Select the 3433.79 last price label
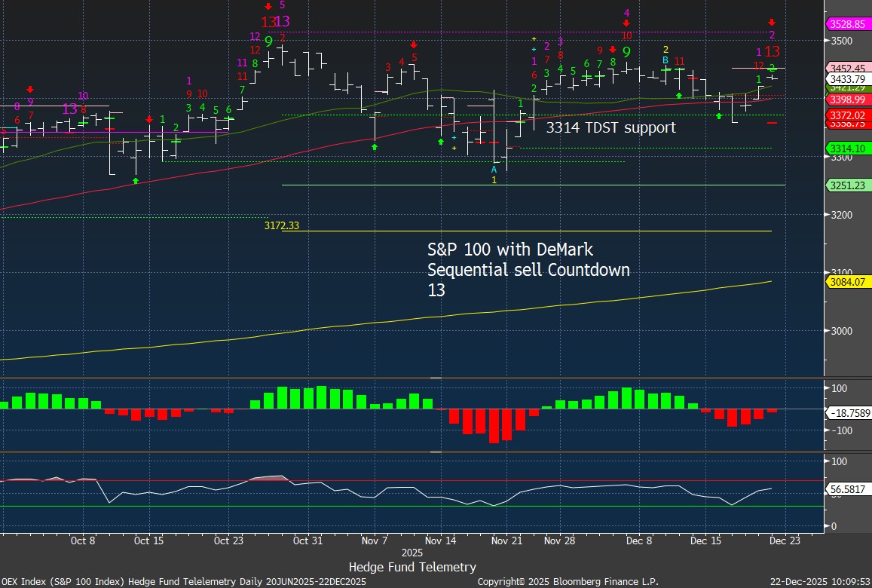 click(849, 78)
